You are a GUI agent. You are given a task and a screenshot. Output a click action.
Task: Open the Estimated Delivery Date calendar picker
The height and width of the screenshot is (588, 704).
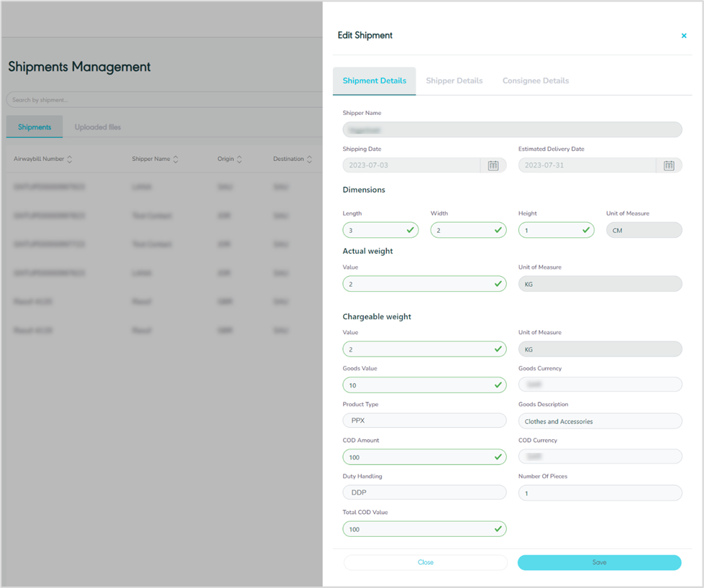pyautogui.click(x=669, y=165)
